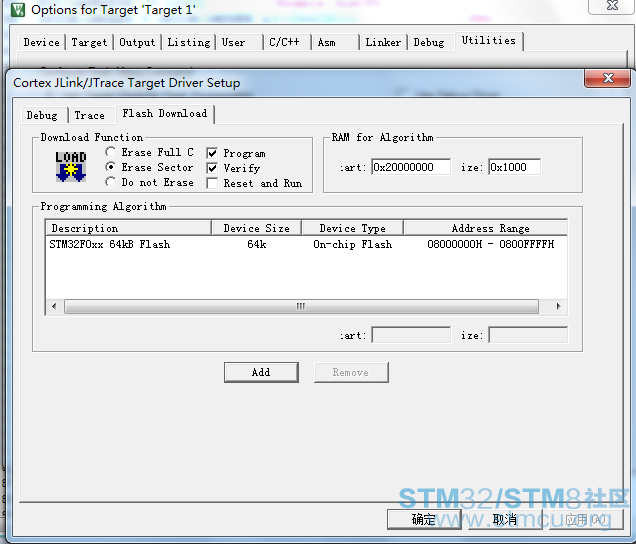Toggle the Verify checkbox
This screenshot has width=636, height=544.
(212, 168)
